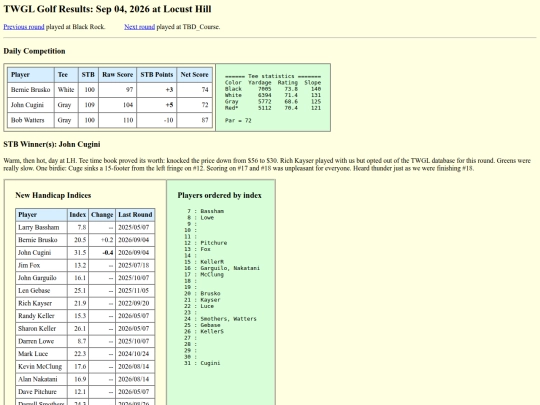Click the Net Score column header
The height and width of the screenshot is (405, 540).
pyautogui.click(x=195, y=75)
